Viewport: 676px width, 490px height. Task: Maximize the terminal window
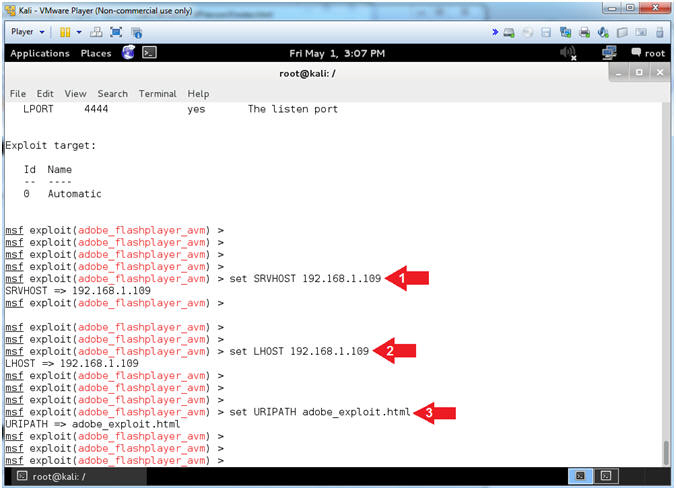pos(639,73)
